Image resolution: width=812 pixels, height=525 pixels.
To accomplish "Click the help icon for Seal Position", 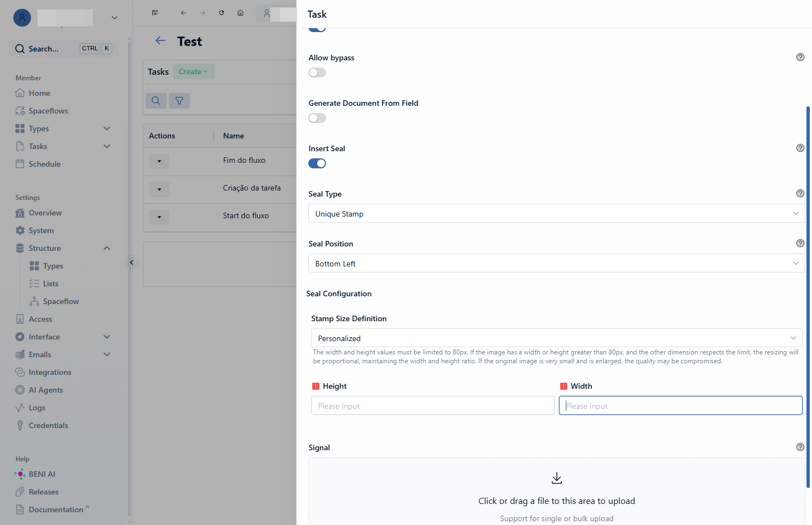I will 800,243.
